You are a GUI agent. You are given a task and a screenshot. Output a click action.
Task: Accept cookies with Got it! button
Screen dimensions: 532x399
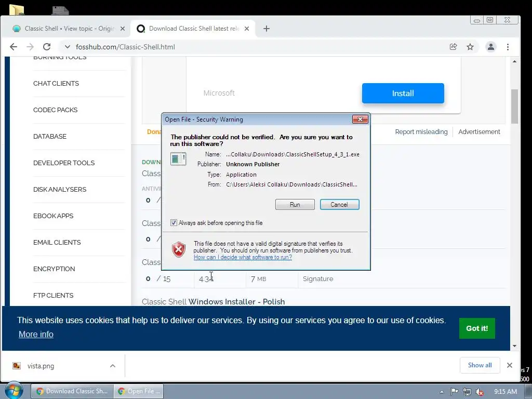click(x=477, y=328)
